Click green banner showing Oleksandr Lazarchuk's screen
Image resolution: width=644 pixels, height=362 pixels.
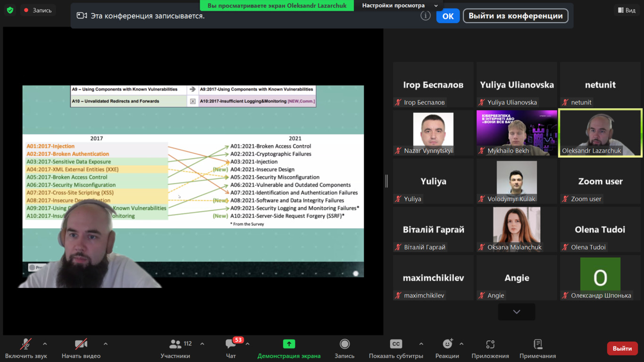point(277,5)
